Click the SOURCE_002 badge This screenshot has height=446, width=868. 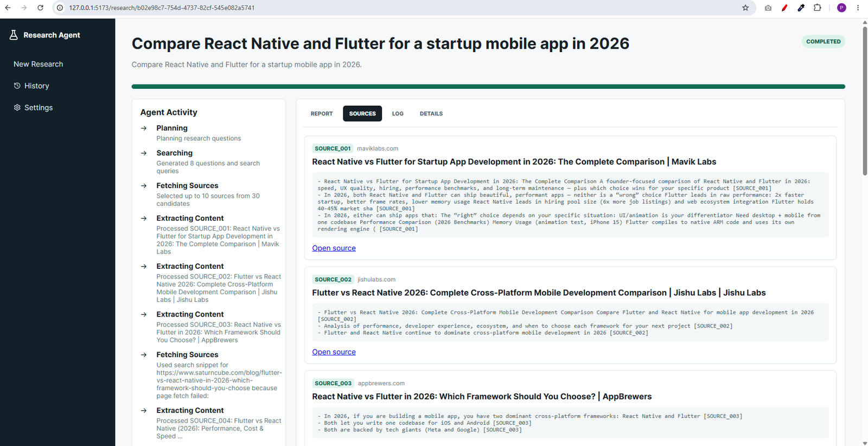(333, 280)
